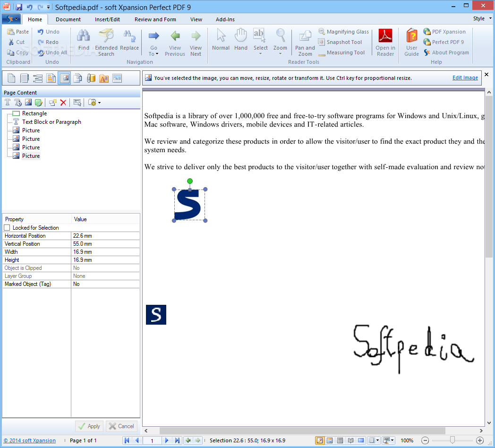495x448 pixels.
Task: Open page layout dropdown in status bar
Action: click(x=375, y=440)
